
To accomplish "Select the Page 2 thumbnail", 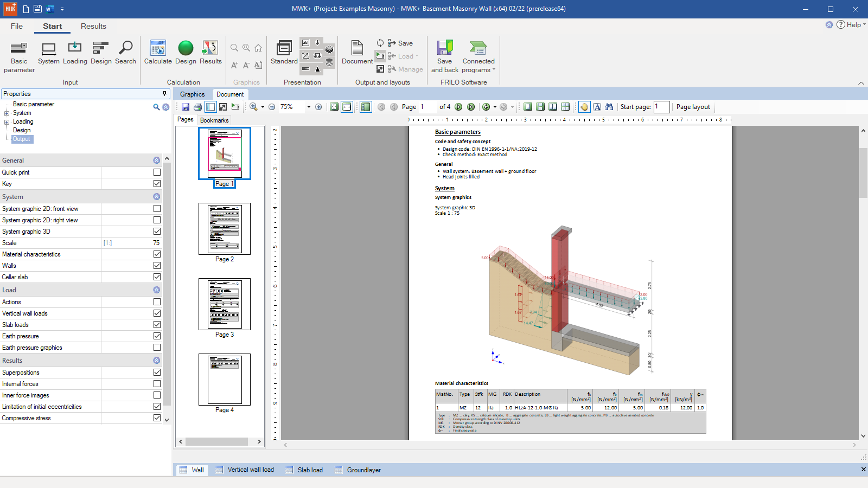I will click(x=225, y=229).
